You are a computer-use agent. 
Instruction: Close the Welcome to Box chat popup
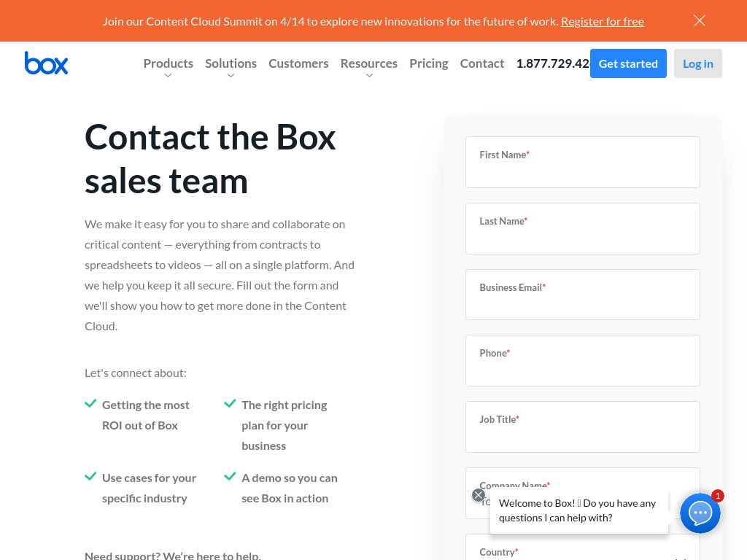pyautogui.click(x=479, y=495)
